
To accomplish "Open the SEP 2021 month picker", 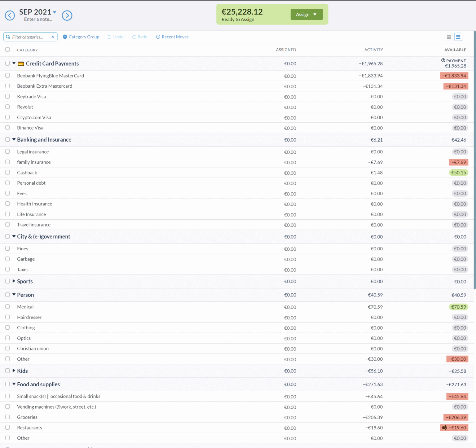I will (38, 12).
